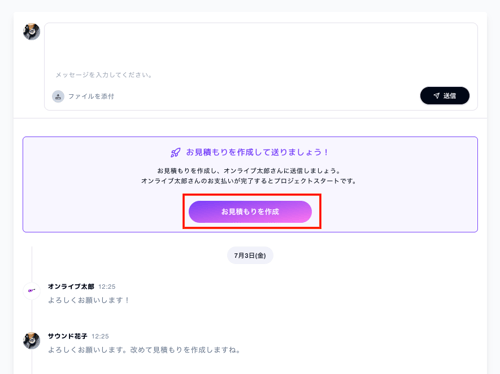The width and height of the screenshot is (500, 374).
Task: Open サウンド花子's avatar in chat
Action: click(32, 340)
